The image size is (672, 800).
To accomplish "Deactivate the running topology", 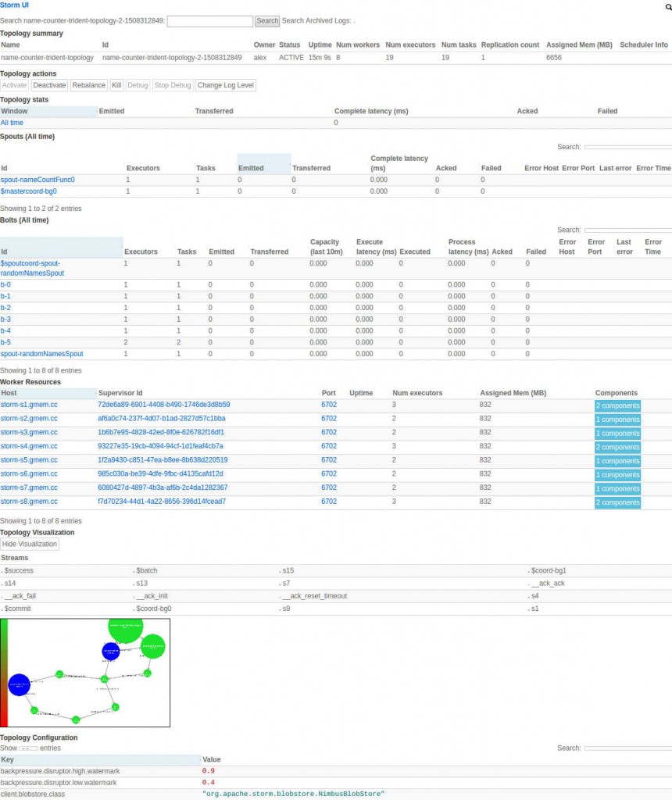I will (49, 85).
